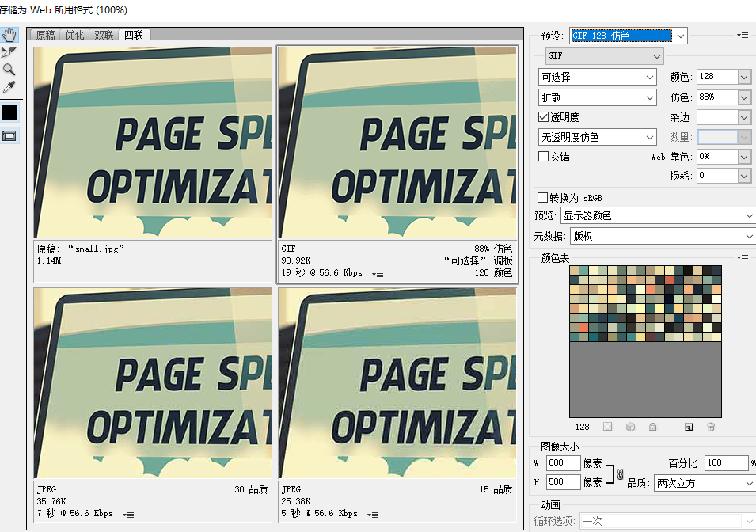Open the 预设 preset dropdown

[629, 36]
